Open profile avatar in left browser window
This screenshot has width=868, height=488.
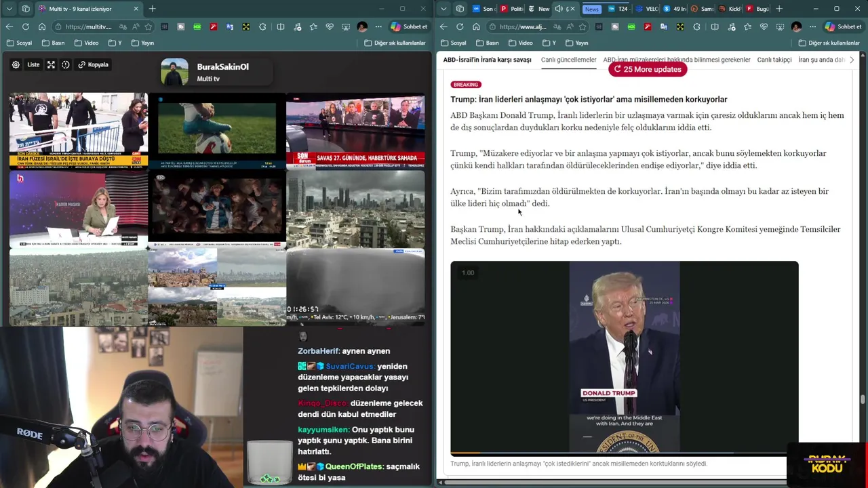point(362,26)
